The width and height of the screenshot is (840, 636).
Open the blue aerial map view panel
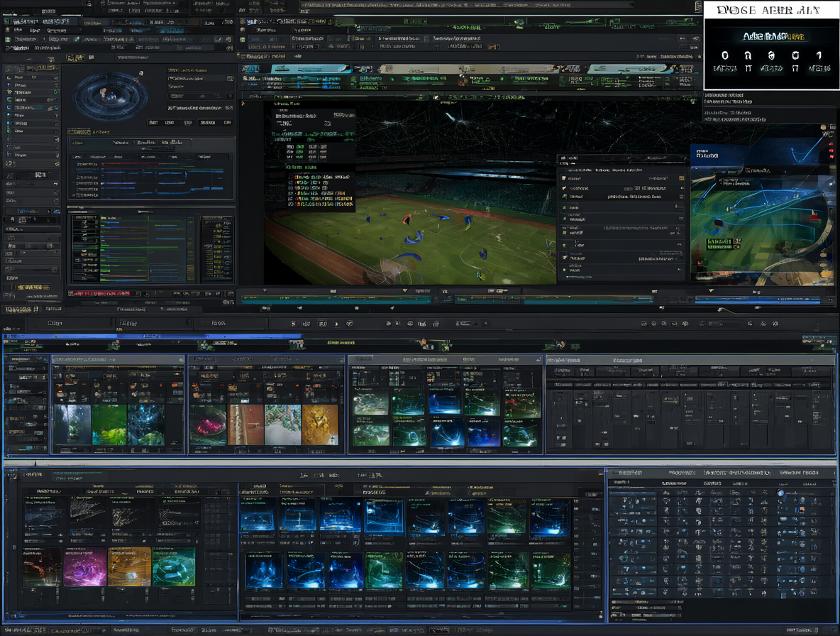(763, 213)
